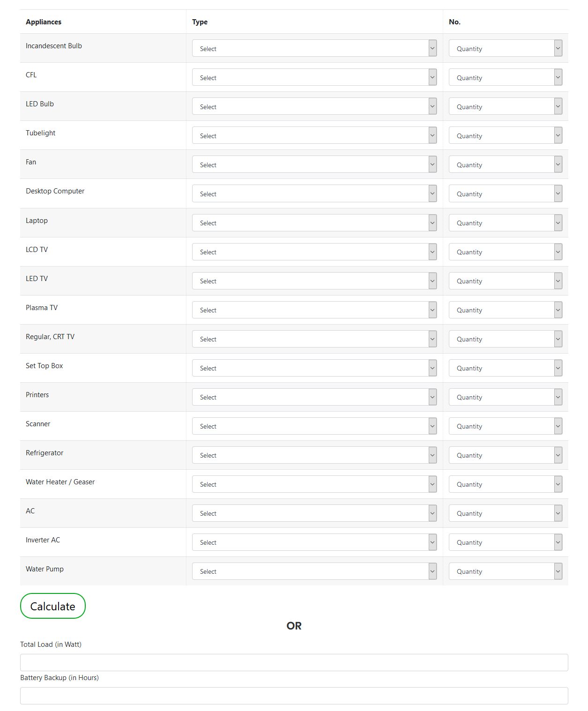Screen dimensions: 588x711
Task: Open the LCD TV quantity dropdown
Action: pos(505,252)
